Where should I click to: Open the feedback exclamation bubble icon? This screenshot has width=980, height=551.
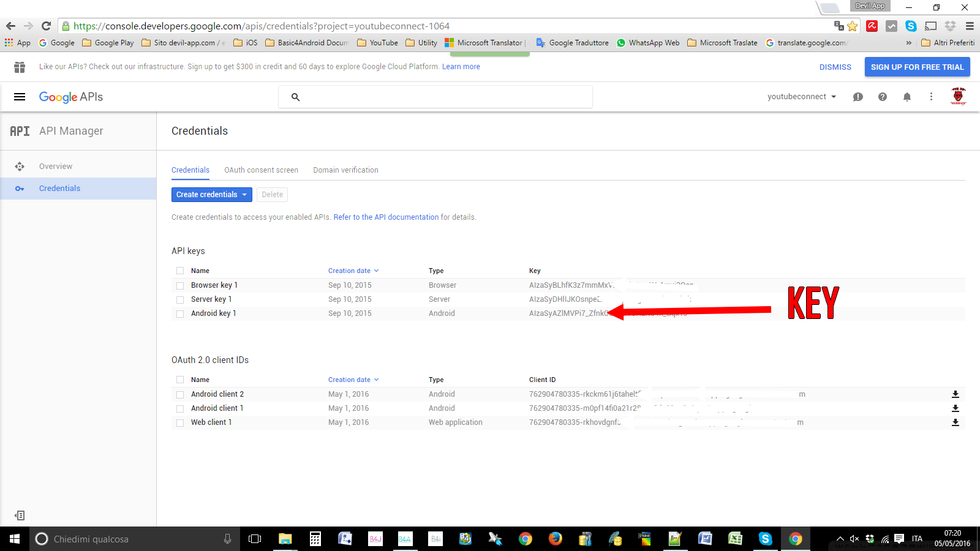(x=858, y=97)
